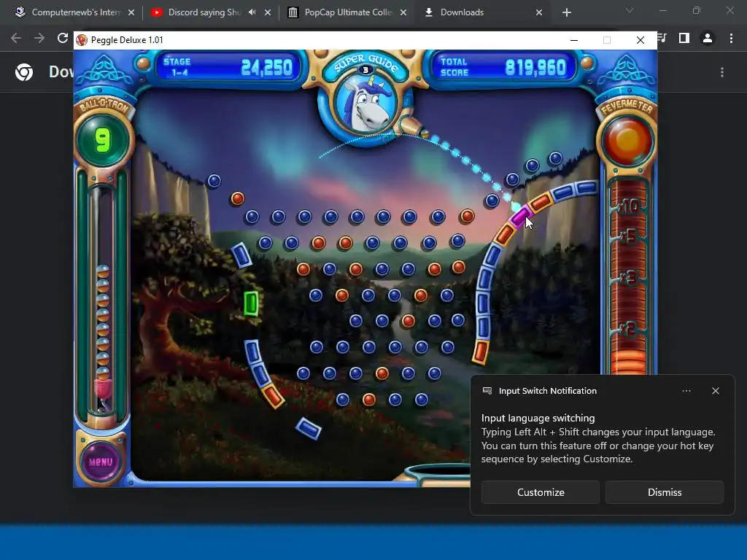Image resolution: width=747 pixels, height=560 pixels.
Task: Open a new browser tab
Action: [566, 12]
